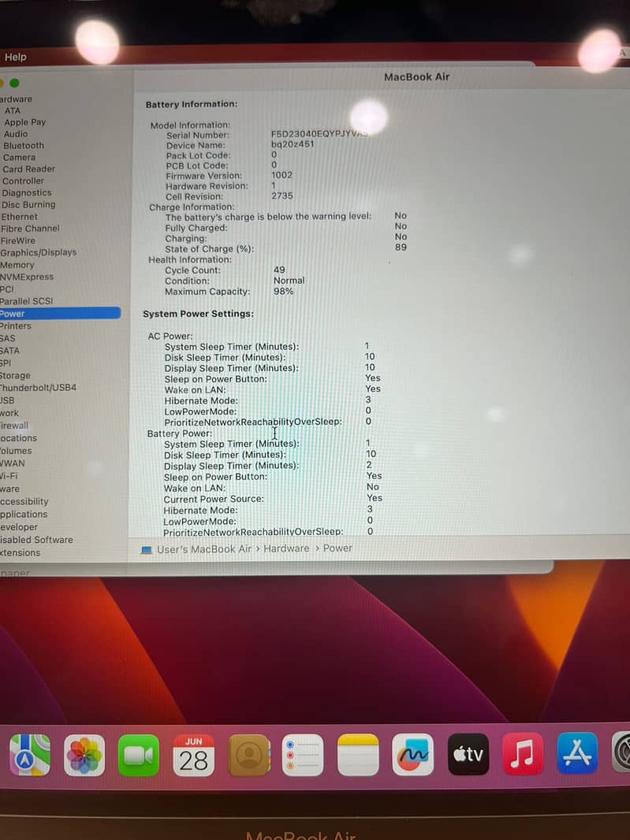Choose Thunderbolt/USB4 in sidebar
Viewport: 630px width, 840px height.
pyautogui.click(x=38, y=388)
